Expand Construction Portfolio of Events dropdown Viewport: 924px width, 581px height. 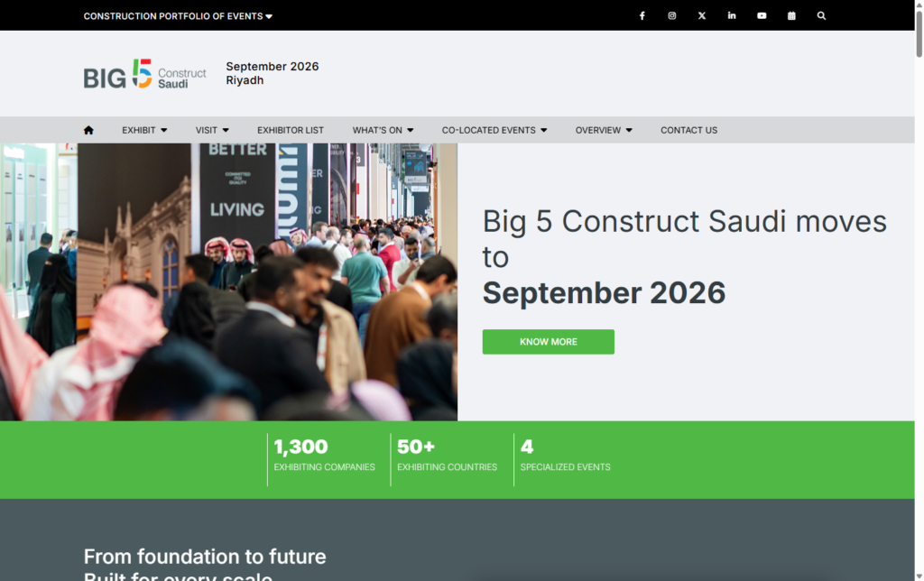(x=178, y=16)
